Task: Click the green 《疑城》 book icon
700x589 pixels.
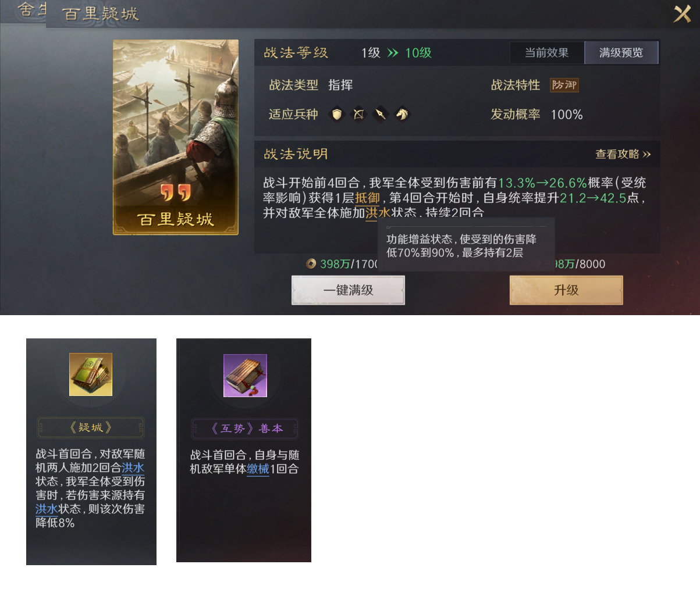Action: 91,374
